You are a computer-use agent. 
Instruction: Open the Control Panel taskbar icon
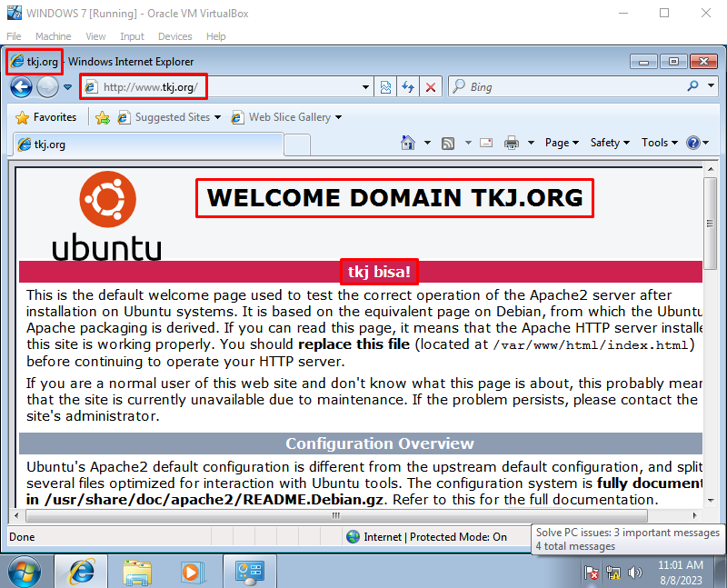(249, 572)
